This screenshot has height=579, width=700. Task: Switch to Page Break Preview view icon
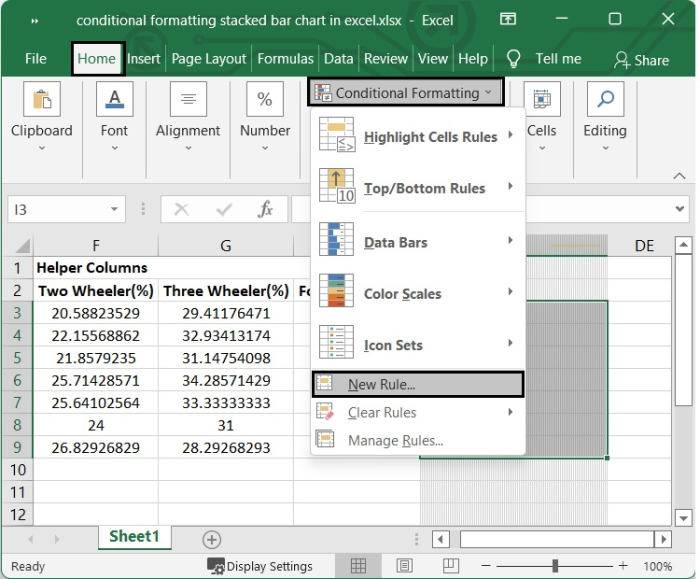pos(450,566)
